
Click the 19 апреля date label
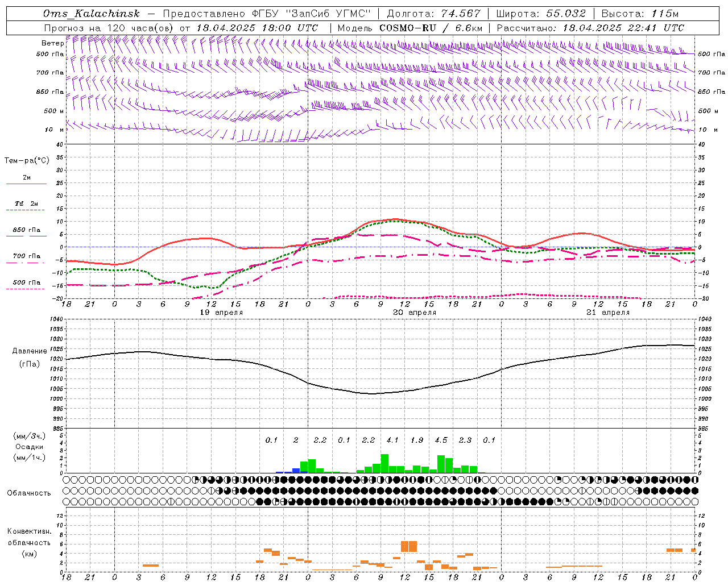[221, 313]
